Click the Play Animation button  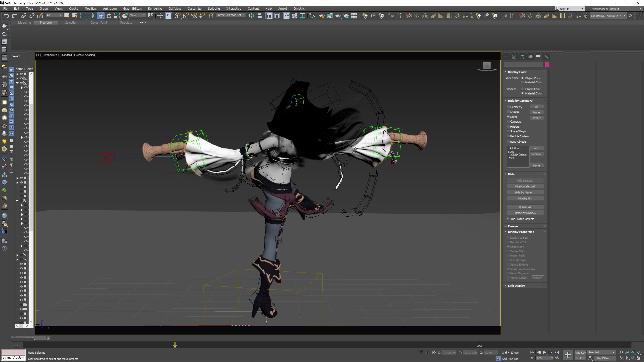tap(545, 352)
